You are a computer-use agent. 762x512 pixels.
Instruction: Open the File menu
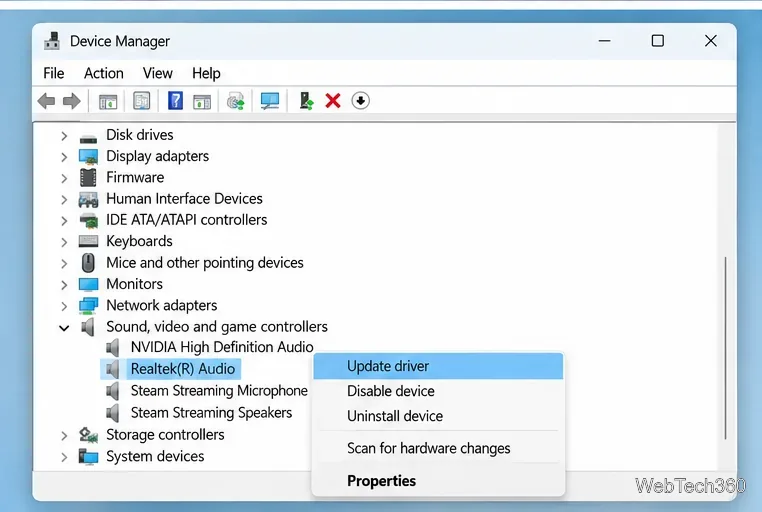[x=53, y=73]
